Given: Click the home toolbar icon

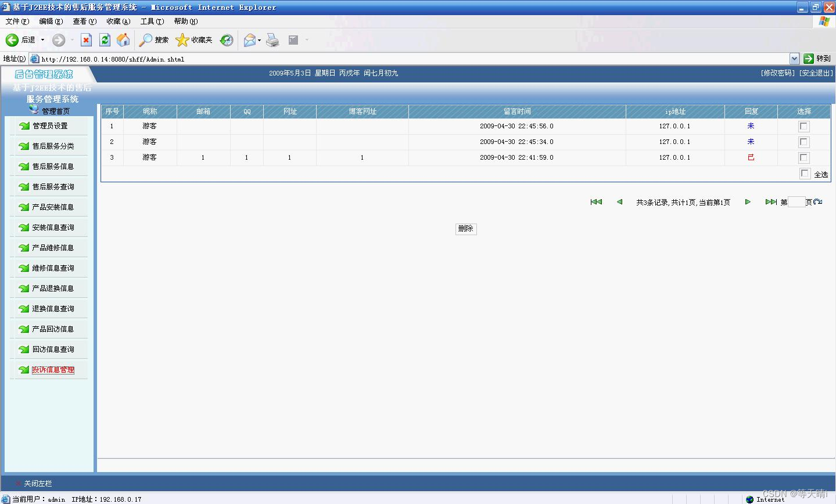Looking at the screenshot, I should [x=123, y=39].
